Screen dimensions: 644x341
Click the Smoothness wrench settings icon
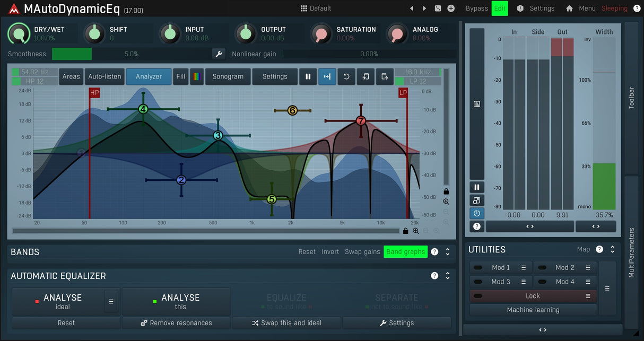(219, 54)
